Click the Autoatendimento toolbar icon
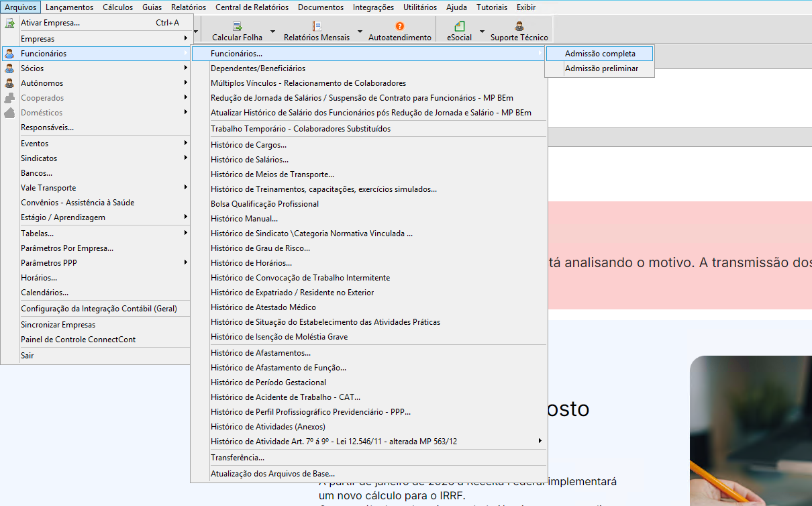812x506 pixels. 400,27
